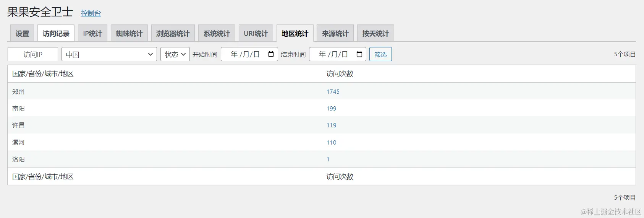Open the 控制台 link
644x218 pixels.
(91, 13)
